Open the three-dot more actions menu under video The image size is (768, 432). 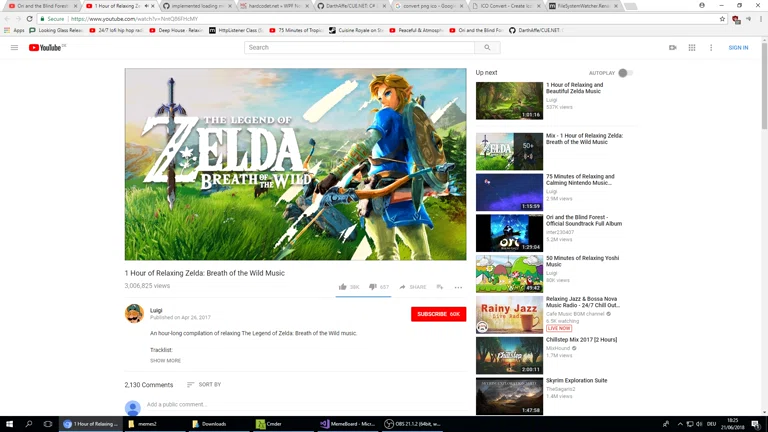[x=458, y=287]
